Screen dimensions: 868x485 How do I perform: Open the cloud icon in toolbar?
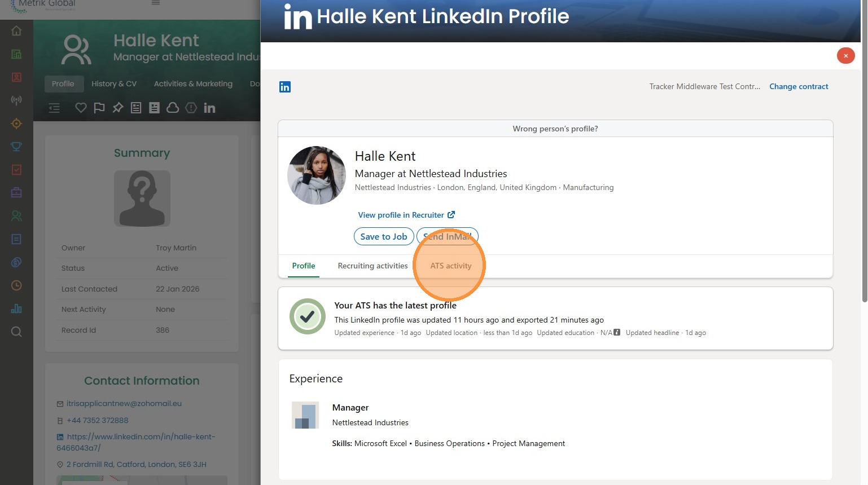pyautogui.click(x=173, y=108)
